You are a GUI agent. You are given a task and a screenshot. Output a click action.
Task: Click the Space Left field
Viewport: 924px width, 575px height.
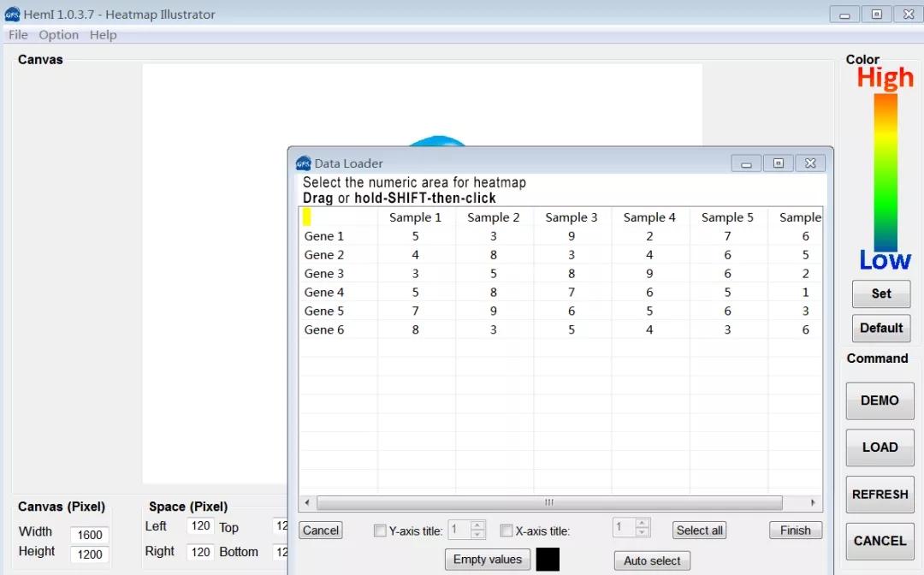pos(200,525)
